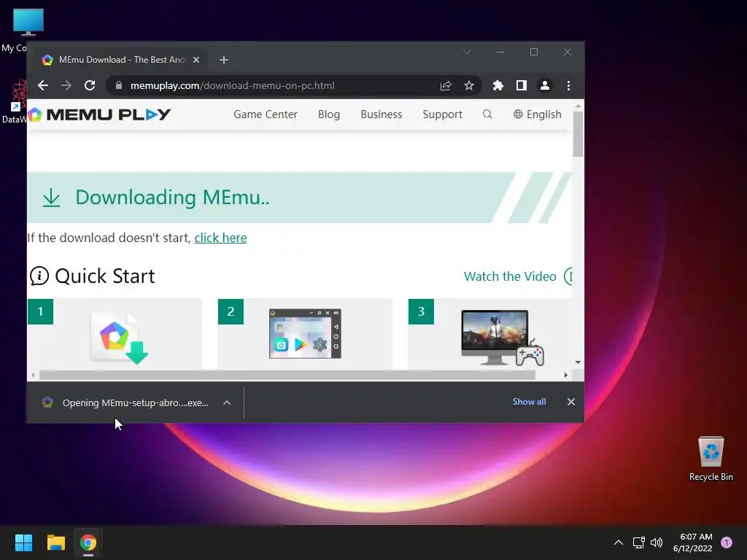Click the page's vertical scrollbar thumb
This screenshot has width=747, height=560.
tap(578, 134)
